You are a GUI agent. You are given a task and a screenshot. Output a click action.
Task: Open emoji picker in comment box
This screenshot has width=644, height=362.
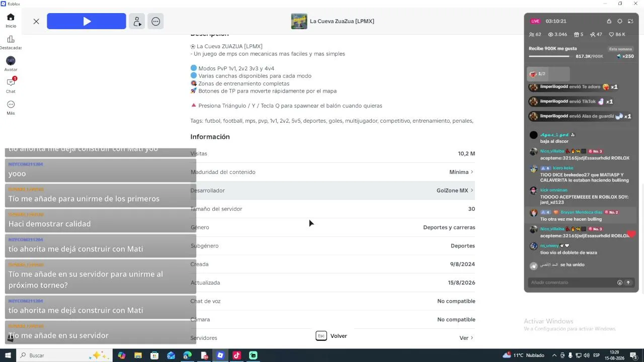coord(620,283)
